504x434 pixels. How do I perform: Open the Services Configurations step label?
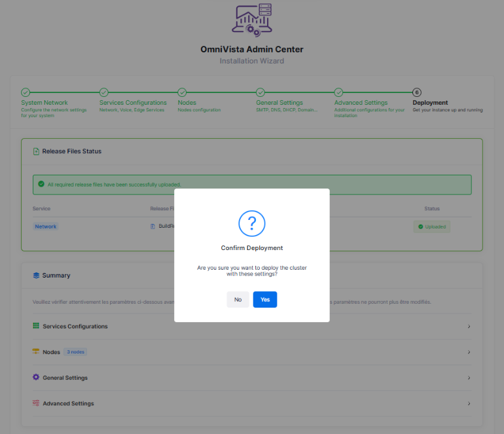pos(133,103)
